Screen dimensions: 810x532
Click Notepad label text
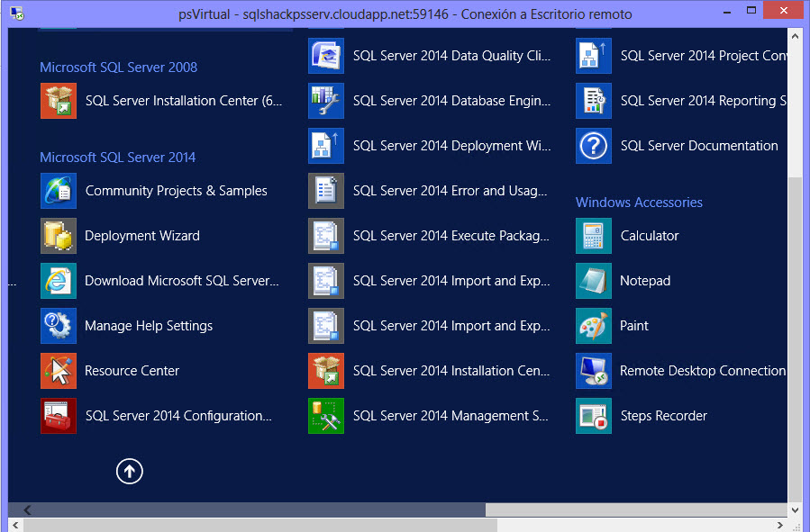[x=645, y=281]
